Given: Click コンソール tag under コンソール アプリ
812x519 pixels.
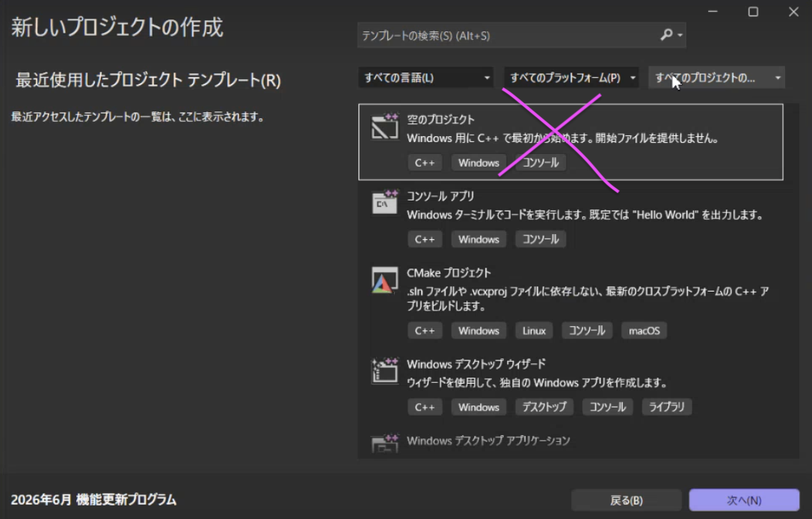Looking at the screenshot, I should [x=541, y=239].
